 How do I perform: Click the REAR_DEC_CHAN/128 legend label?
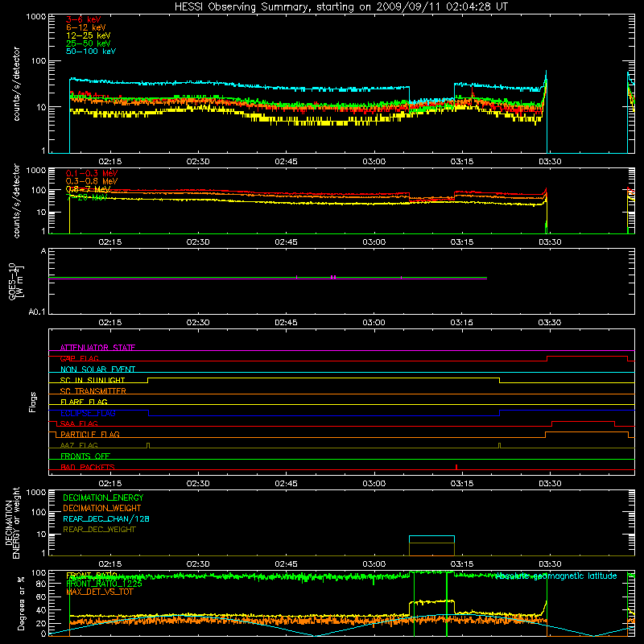coord(106,518)
